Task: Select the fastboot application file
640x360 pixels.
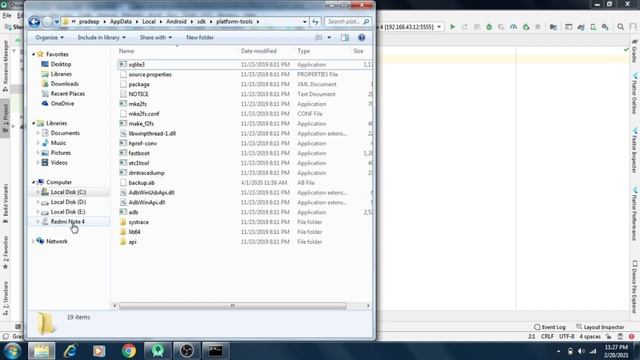Action: [x=139, y=153]
